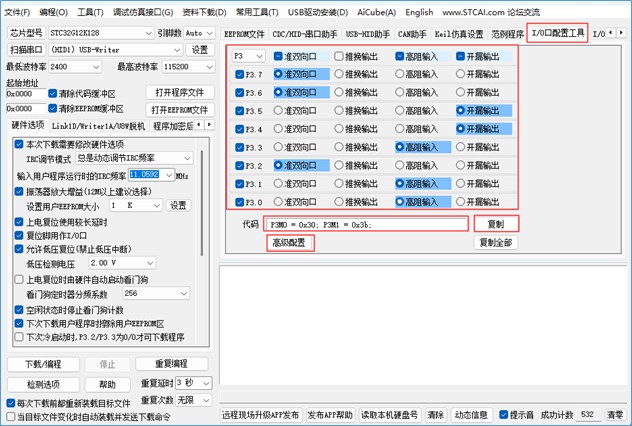632x426 pixels.
Task: Click the 下载/编程 button
Action: [43, 364]
